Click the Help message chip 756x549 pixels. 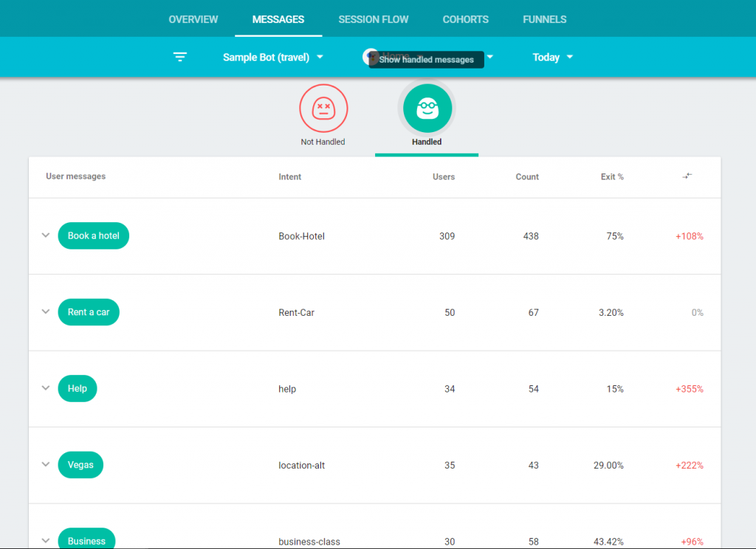(x=78, y=388)
